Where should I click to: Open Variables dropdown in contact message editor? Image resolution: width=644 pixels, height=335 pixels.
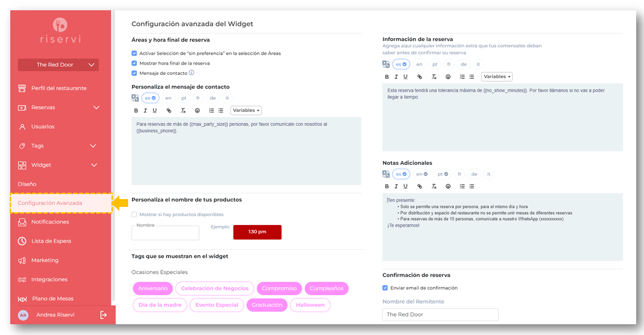[x=246, y=111]
